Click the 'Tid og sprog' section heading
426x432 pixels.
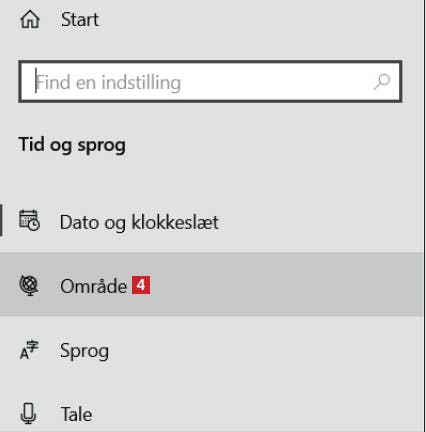(72, 145)
